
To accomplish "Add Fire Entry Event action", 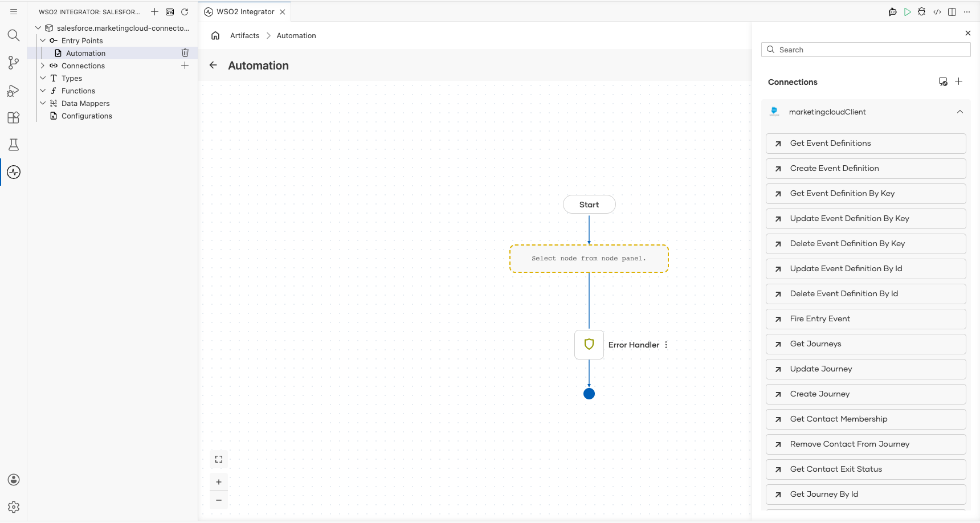I will [865, 319].
